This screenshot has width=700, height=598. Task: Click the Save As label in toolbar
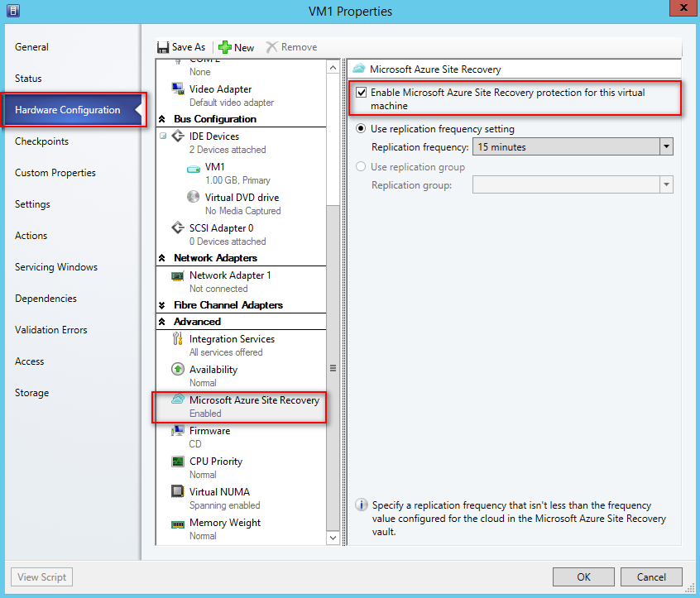pyautogui.click(x=189, y=47)
